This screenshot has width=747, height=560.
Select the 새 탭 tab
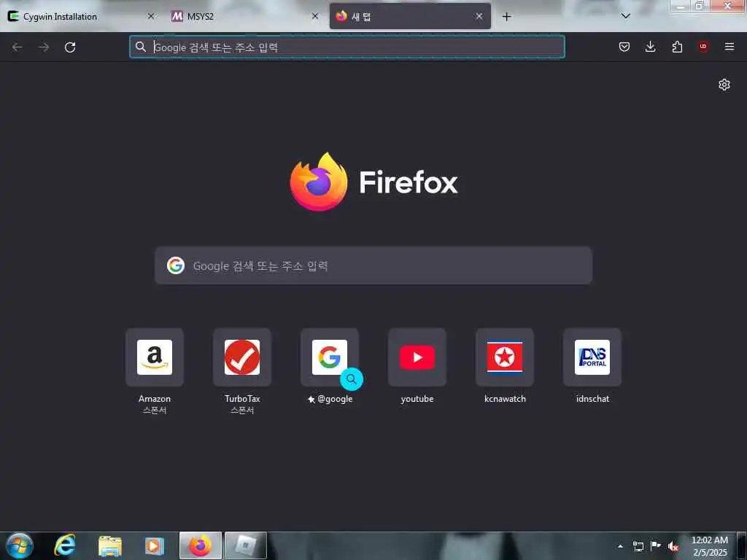click(x=410, y=16)
